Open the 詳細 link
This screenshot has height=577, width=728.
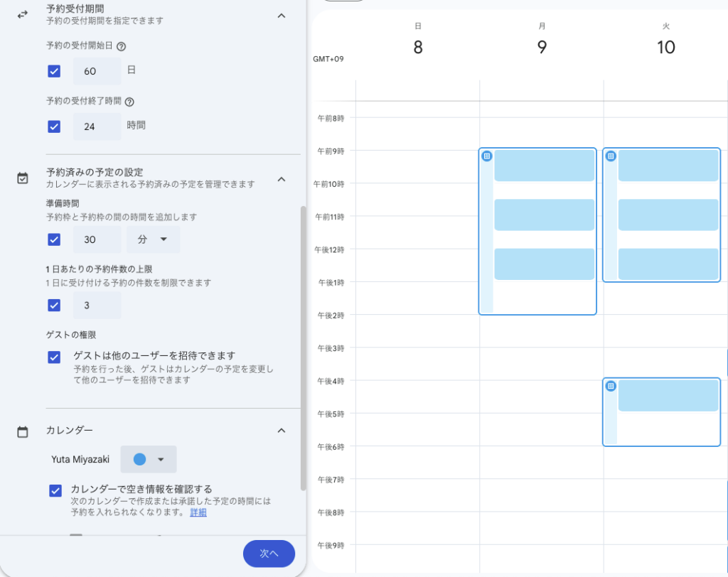(198, 512)
